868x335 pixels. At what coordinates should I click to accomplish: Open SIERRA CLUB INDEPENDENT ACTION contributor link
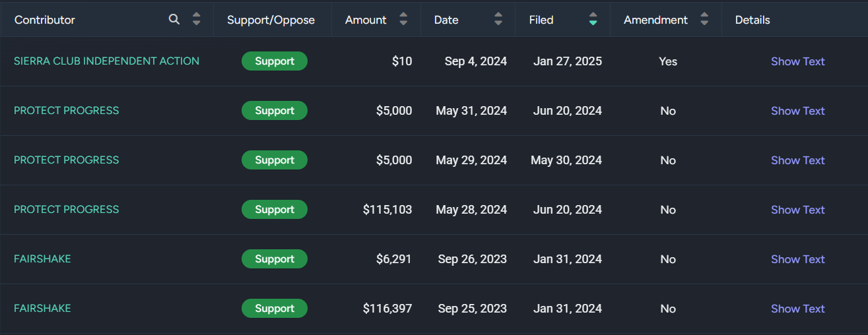(106, 61)
